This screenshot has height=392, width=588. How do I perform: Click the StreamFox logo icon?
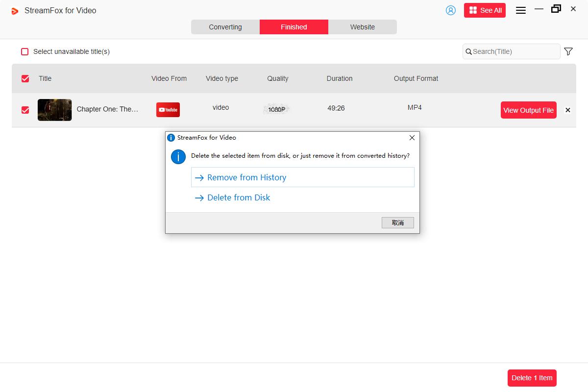[15, 11]
